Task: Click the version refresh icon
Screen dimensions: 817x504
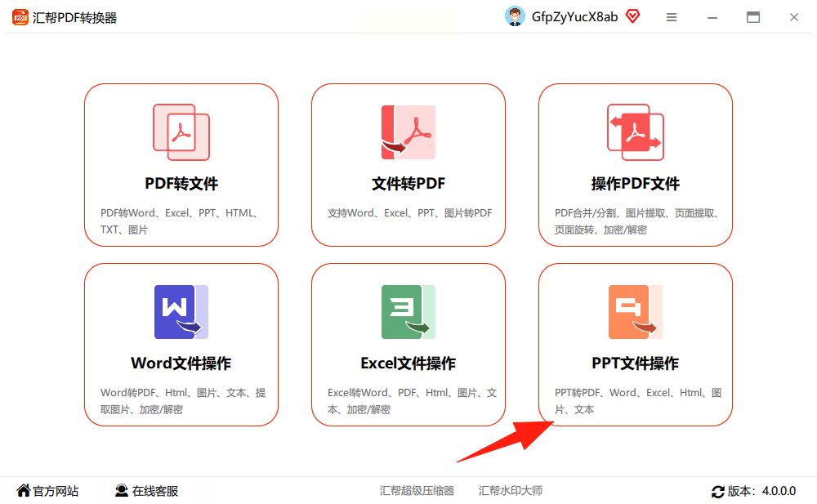Action: click(718, 492)
